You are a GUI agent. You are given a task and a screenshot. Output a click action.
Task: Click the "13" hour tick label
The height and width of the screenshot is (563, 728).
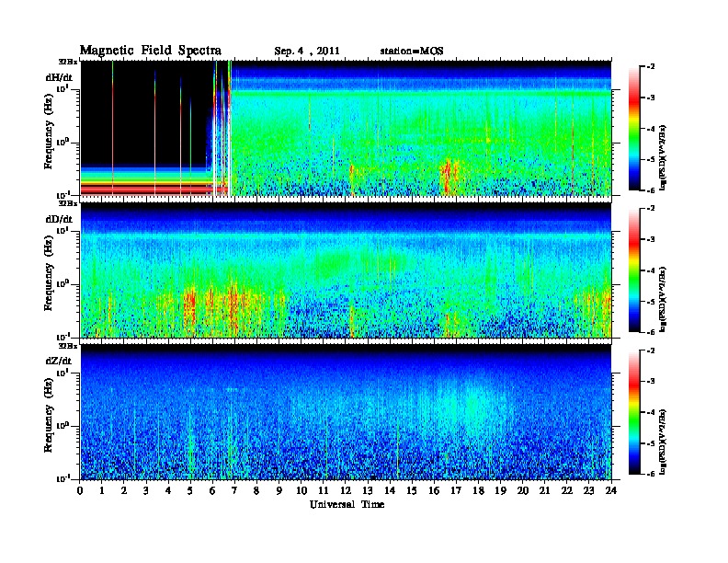click(368, 490)
